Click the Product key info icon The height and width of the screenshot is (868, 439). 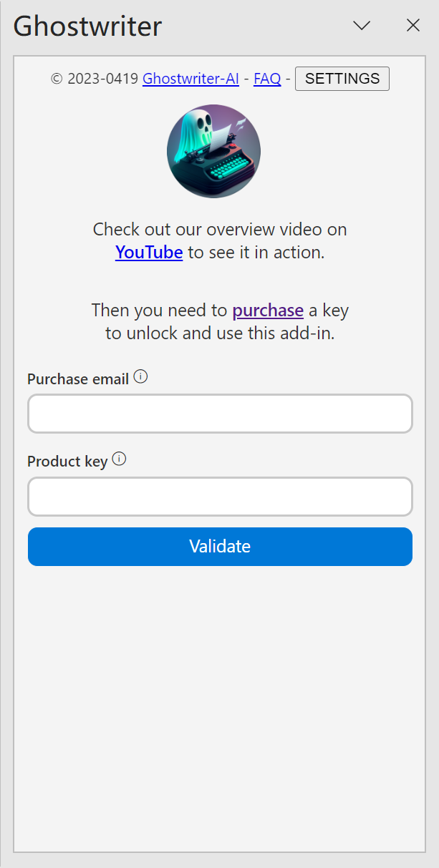coord(120,459)
